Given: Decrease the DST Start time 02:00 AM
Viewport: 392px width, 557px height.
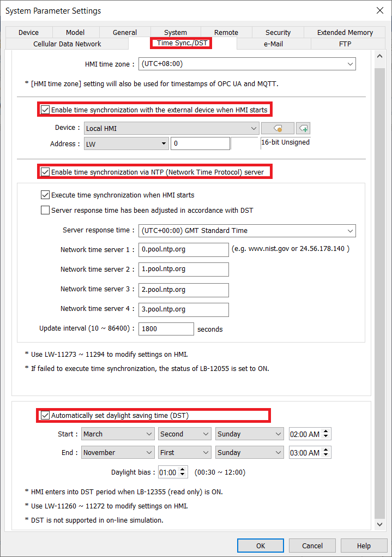Looking at the screenshot, I should [x=326, y=437].
